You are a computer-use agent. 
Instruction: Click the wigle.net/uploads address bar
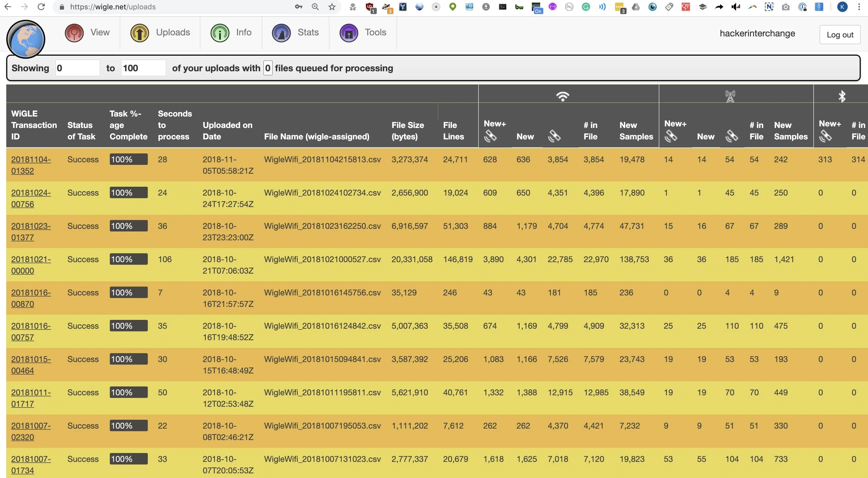pos(113,7)
